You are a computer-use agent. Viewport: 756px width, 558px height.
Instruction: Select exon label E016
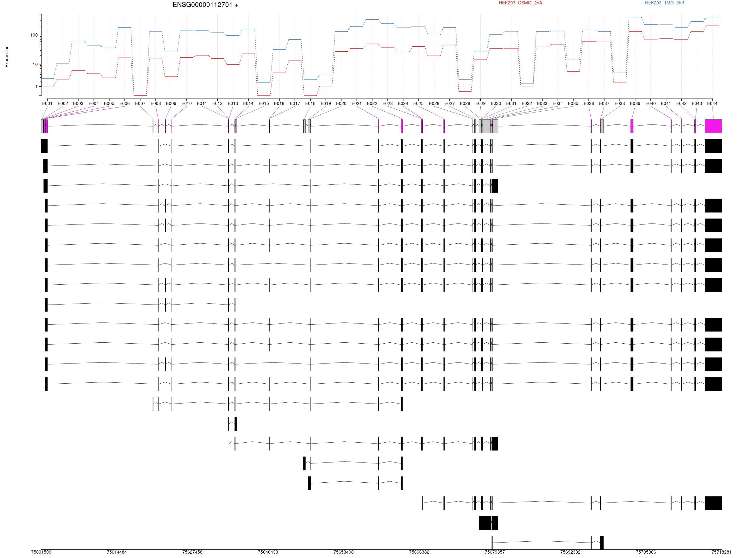click(279, 104)
